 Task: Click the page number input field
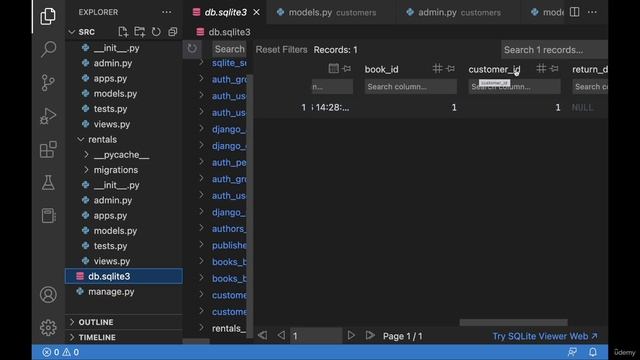click(316, 336)
